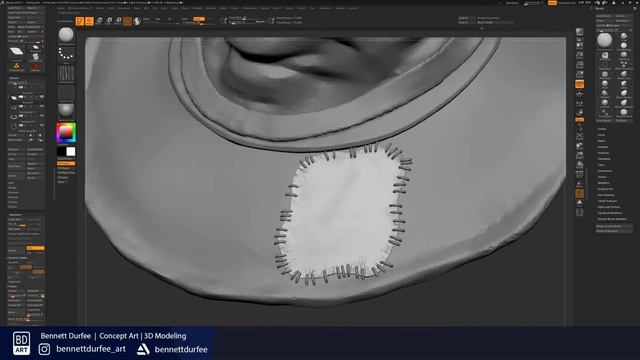The image size is (640, 360).
Task: Toggle Solo mode on right shelf
Action: (580, 203)
